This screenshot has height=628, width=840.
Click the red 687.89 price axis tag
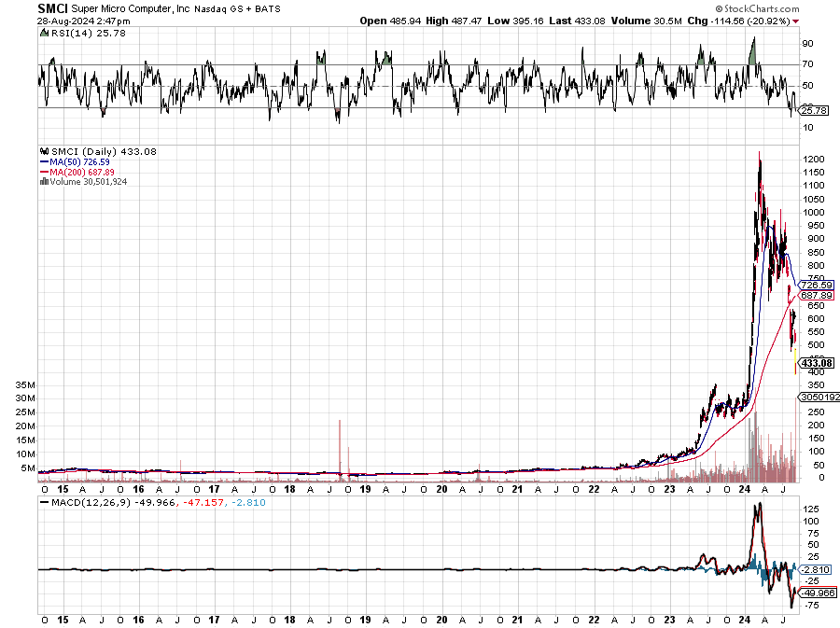pos(816,295)
